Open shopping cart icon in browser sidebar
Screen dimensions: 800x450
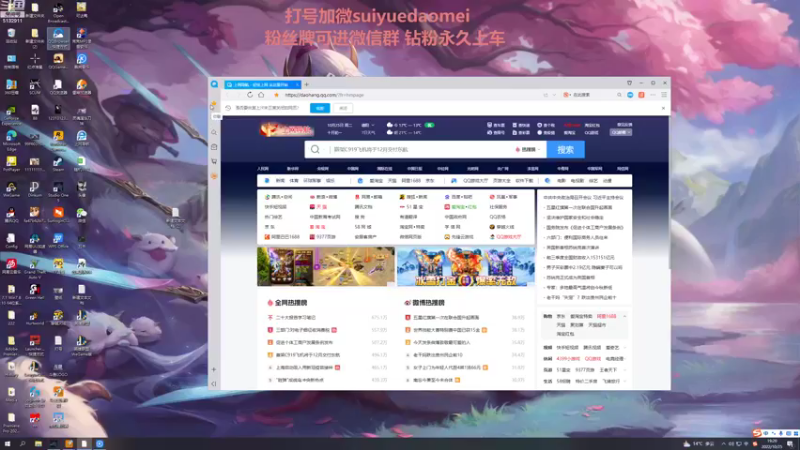214,161
